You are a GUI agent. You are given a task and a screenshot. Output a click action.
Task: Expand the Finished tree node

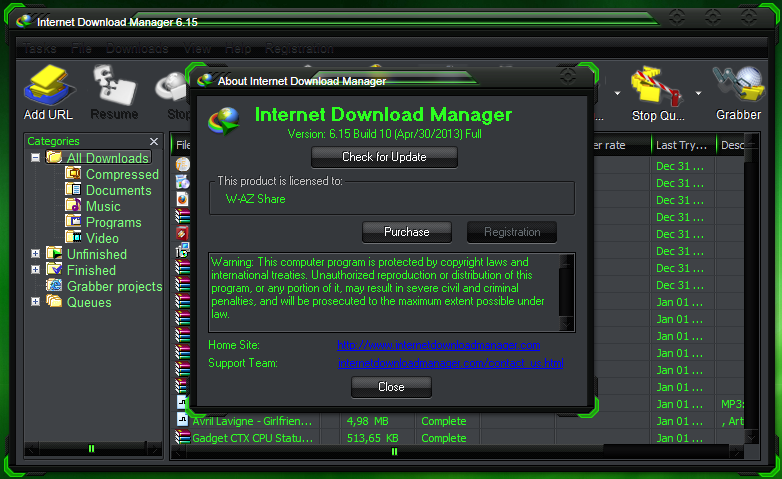pyautogui.click(x=35, y=269)
